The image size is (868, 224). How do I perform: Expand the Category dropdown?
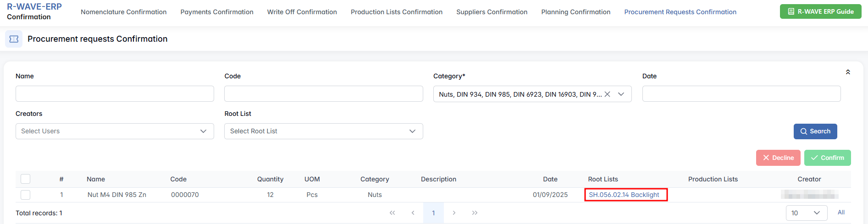coord(621,94)
